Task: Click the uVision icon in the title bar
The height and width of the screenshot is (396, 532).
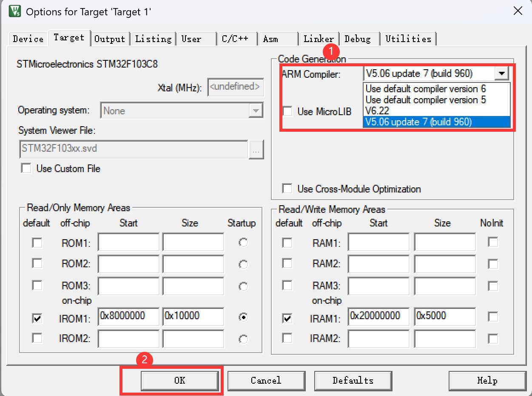Action: click(14, 11)
